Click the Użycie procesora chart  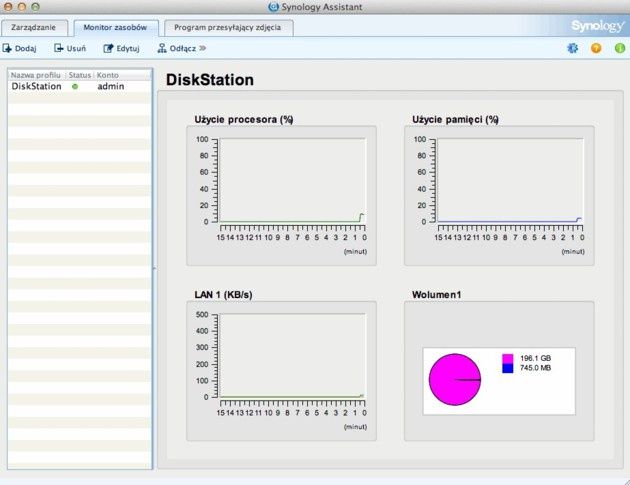point(281,196)
